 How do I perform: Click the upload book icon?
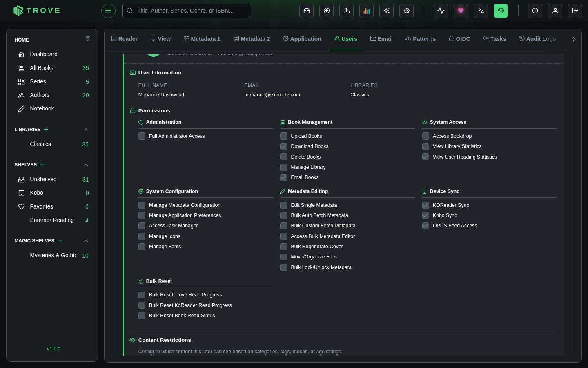pos(347,11)
